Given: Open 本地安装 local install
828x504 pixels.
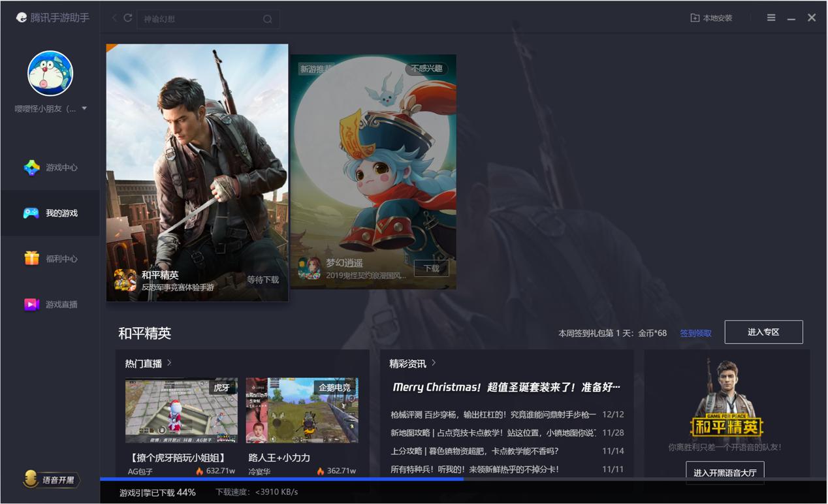Looking at the screenshot, I should 711,18.
